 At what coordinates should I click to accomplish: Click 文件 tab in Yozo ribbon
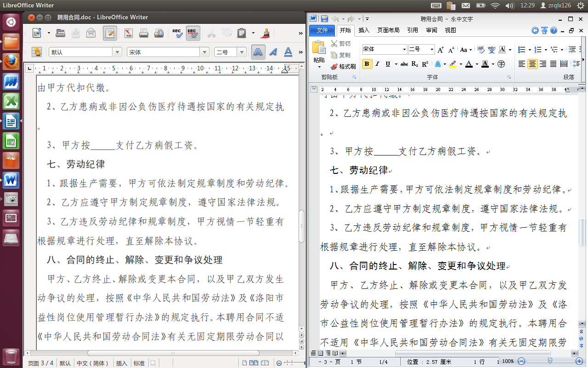(x=322, y=30)
